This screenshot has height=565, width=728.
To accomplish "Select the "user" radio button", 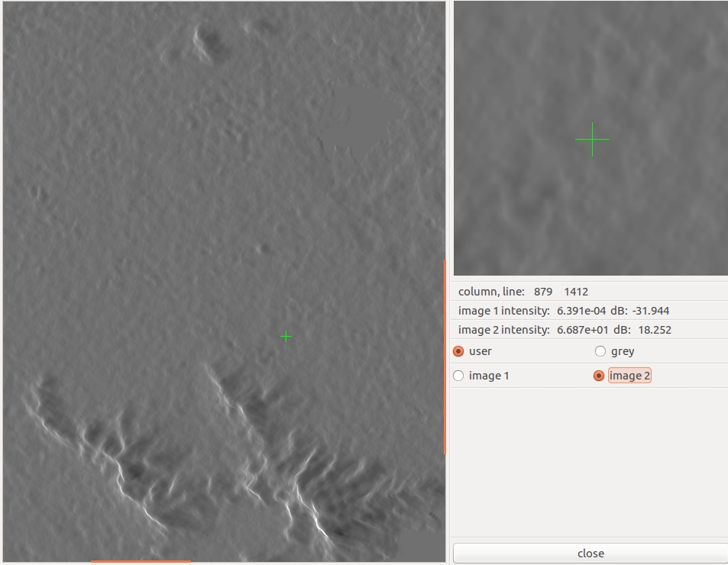I will [458, 351].
